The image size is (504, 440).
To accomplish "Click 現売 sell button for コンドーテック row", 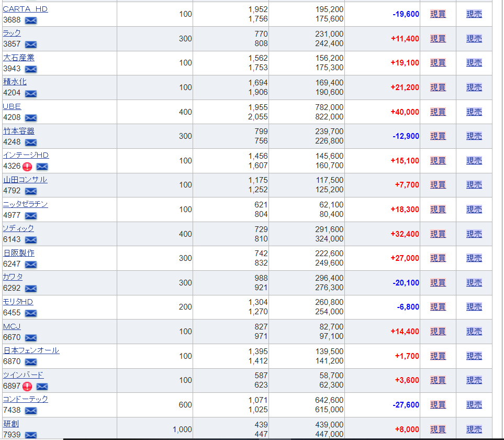I will (x=474, y=404).
